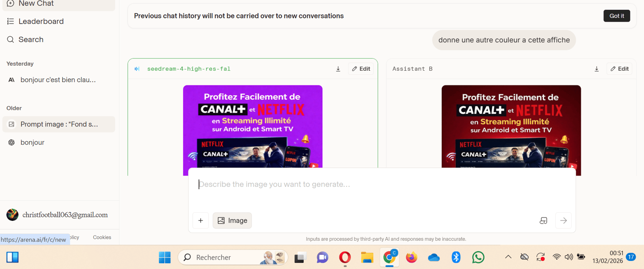Click the Search magnifier icon in sidebar
Viewport: 644px width, 269px height.
(x=10, y=40)
